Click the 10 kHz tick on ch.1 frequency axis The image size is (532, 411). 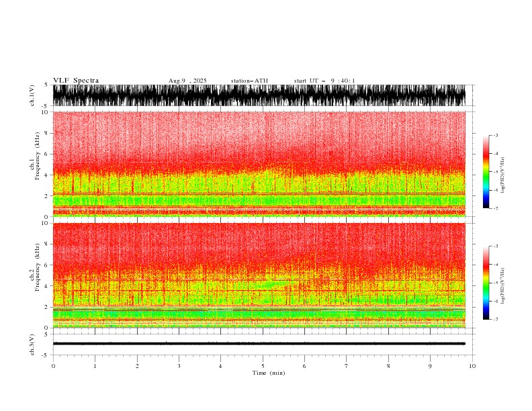pos(44,112)
